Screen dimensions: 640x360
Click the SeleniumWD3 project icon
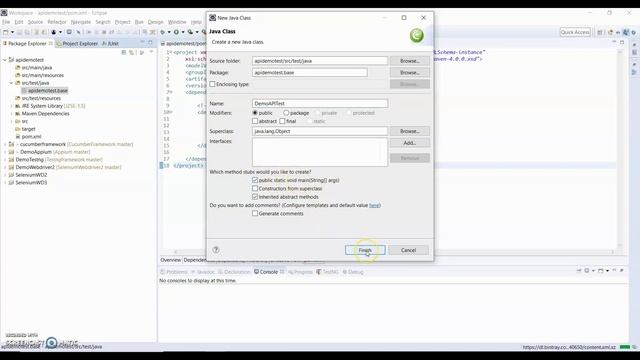pyautogui.click(x=11, y=182)
